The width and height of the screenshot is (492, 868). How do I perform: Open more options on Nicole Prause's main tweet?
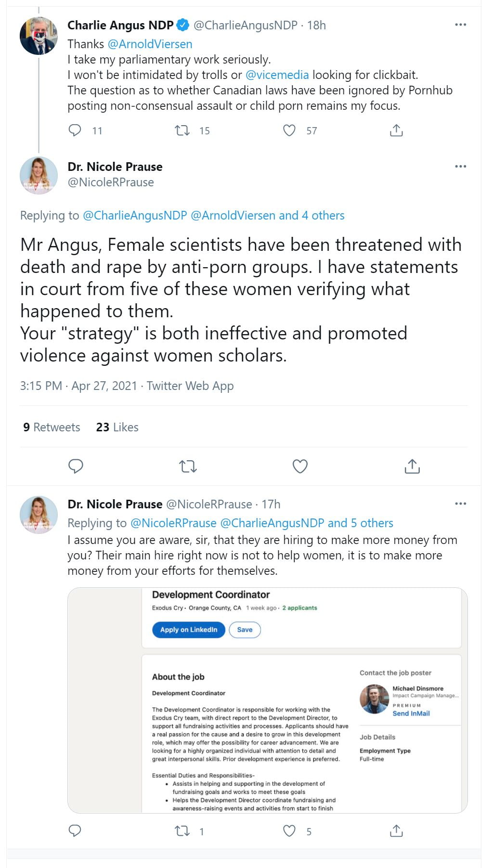460,166
